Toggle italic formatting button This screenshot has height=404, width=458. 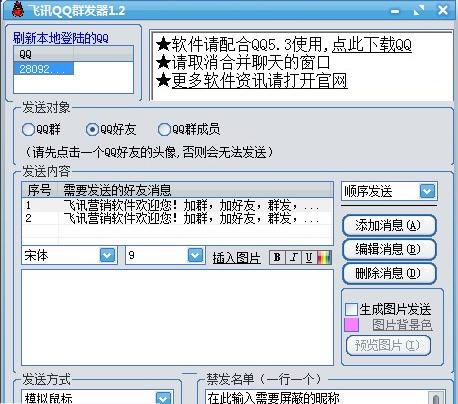coord(293,257)
